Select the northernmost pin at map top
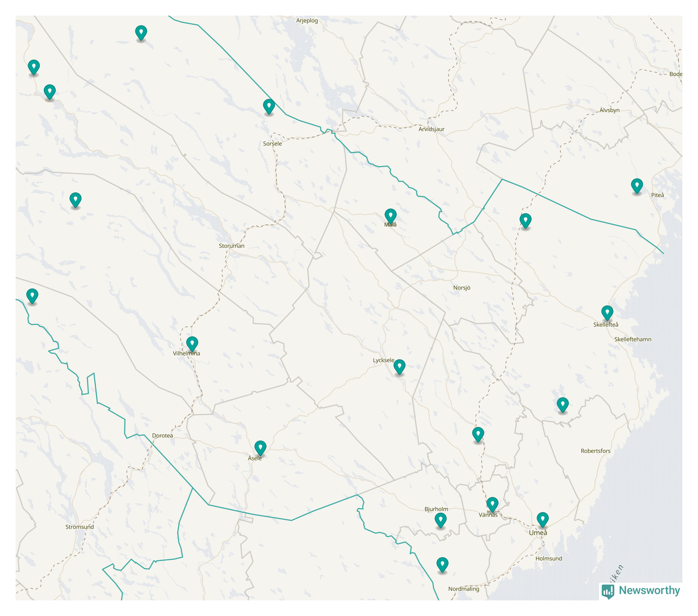Viewport: 698px width, 616px height. pos(141,33)
